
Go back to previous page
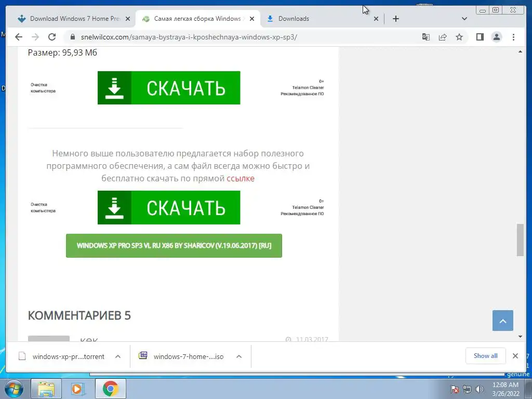19,37
